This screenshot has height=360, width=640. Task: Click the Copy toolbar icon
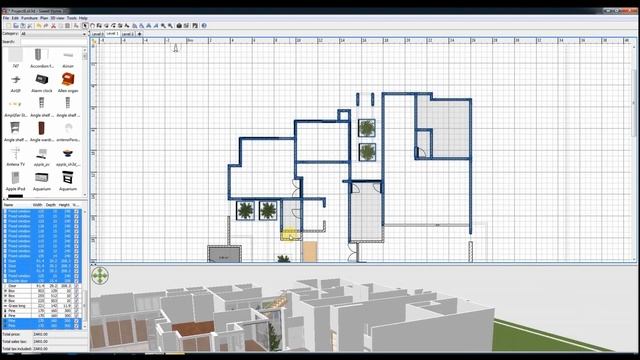pos(61,25)
